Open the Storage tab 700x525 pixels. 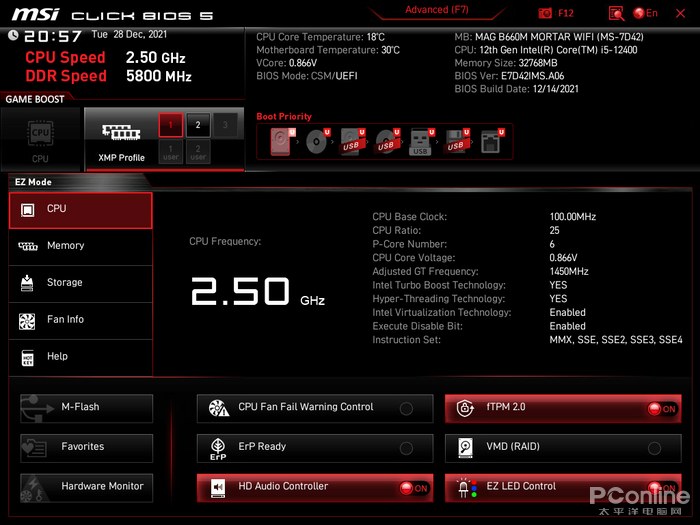pos(80,283)
